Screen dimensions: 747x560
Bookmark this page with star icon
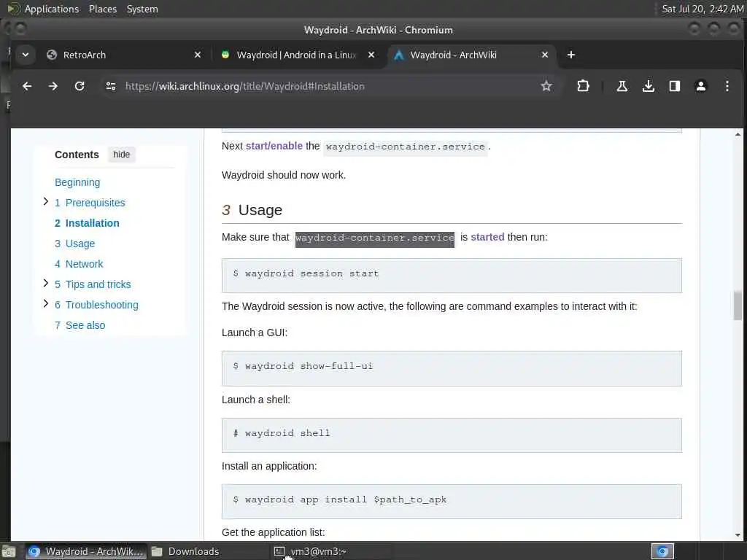point(546,86)
